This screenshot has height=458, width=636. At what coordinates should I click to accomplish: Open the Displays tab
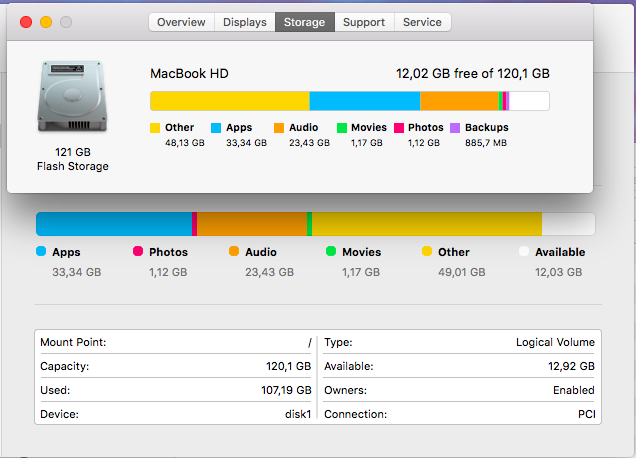[245, 22]
